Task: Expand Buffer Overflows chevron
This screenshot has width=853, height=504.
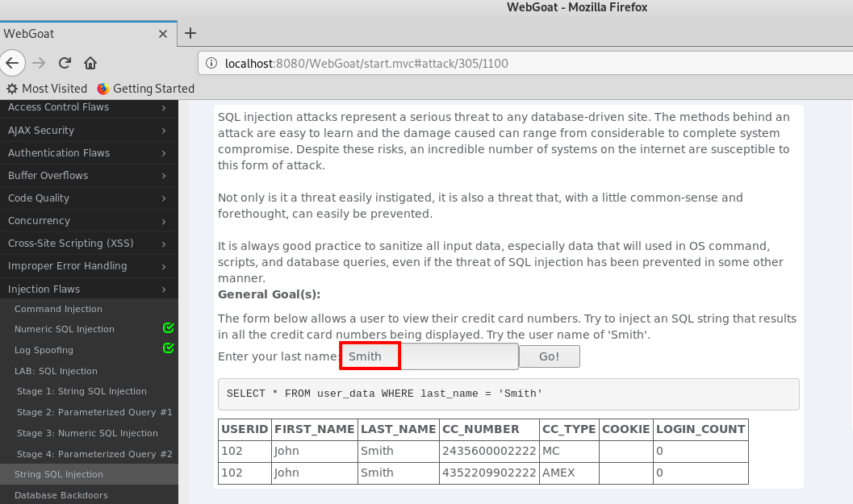Action: tap(164, 176)
